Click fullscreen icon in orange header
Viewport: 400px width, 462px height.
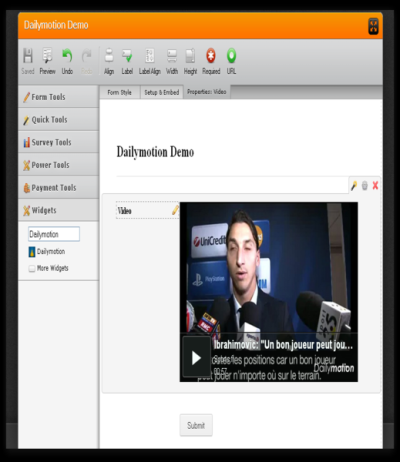pyautogui.click(x=373, y=26)
